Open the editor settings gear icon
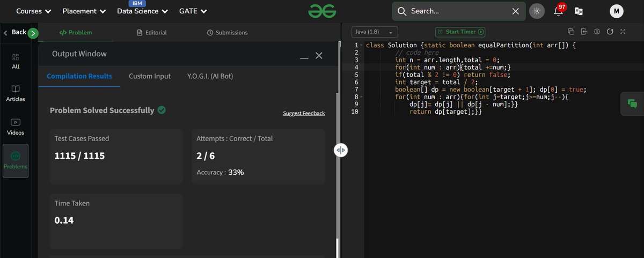This screenshot has height=258, width=644. point(597,32)
